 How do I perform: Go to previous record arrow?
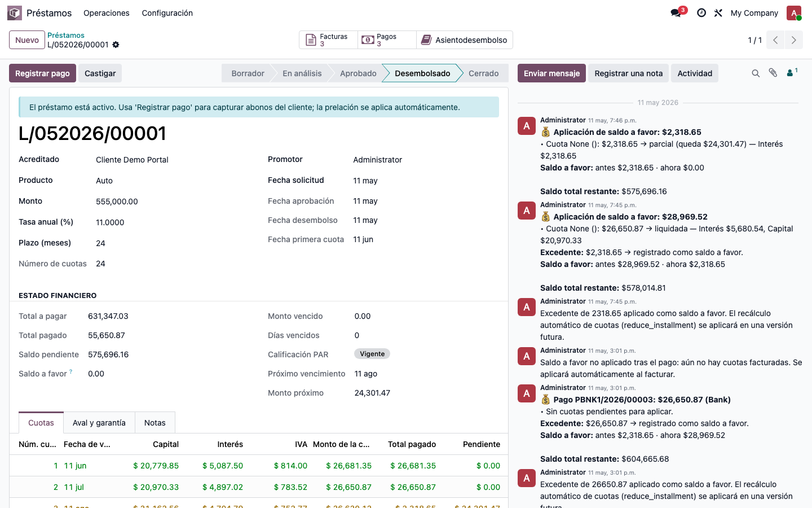[776, 40]
